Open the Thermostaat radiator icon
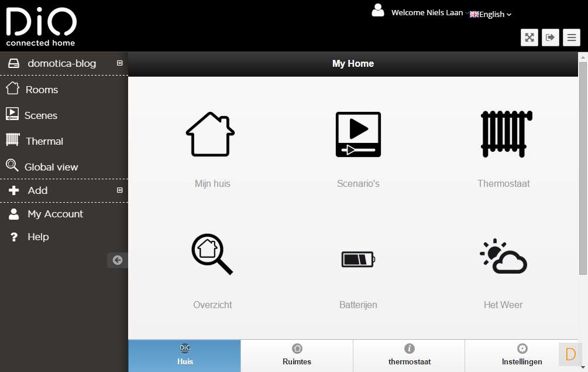Image resolution: width=588 pixels, height=372 pixels. coord(506,134)
